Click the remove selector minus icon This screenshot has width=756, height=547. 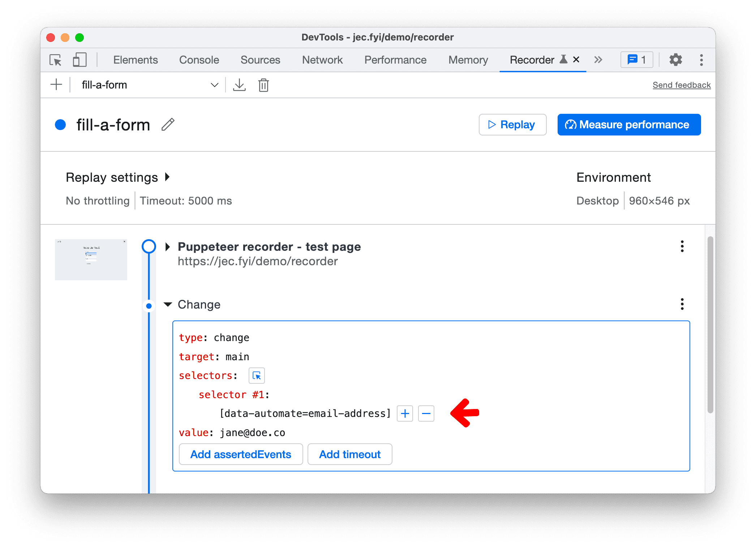point(427,414)
